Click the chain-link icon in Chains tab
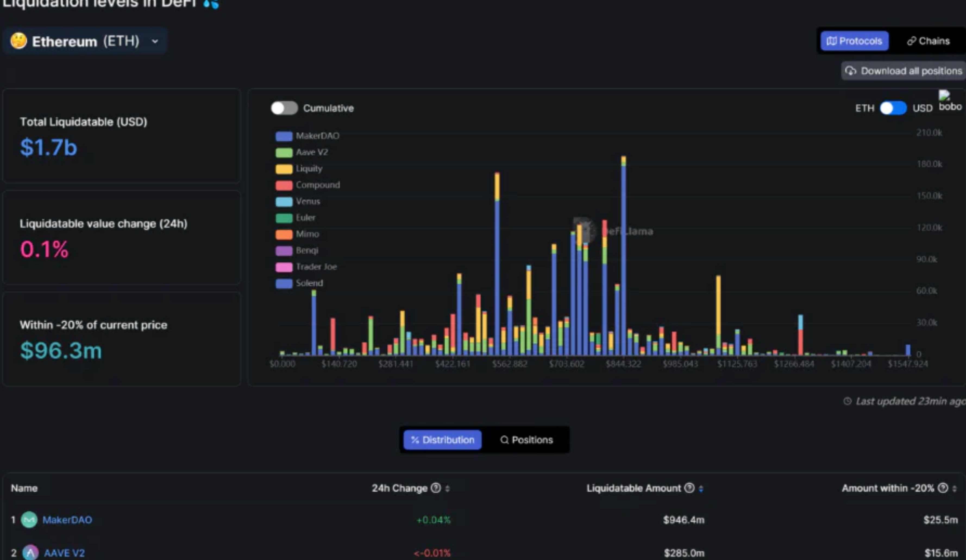966x560 pixels. (x=911, y=41)
